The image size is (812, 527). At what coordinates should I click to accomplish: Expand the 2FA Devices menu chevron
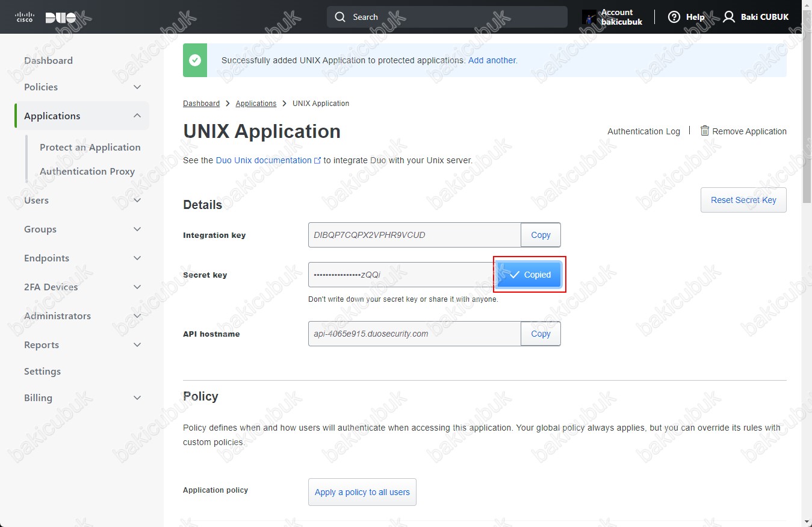pyautogui.click(x=137, y=287)
